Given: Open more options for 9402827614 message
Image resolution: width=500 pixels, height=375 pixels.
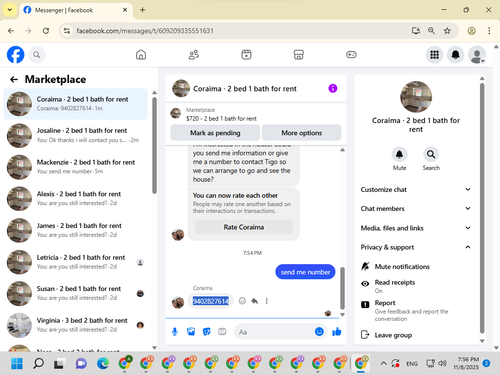Looking at the screenshot, I should pyautogui.click(x=267, y=301).
